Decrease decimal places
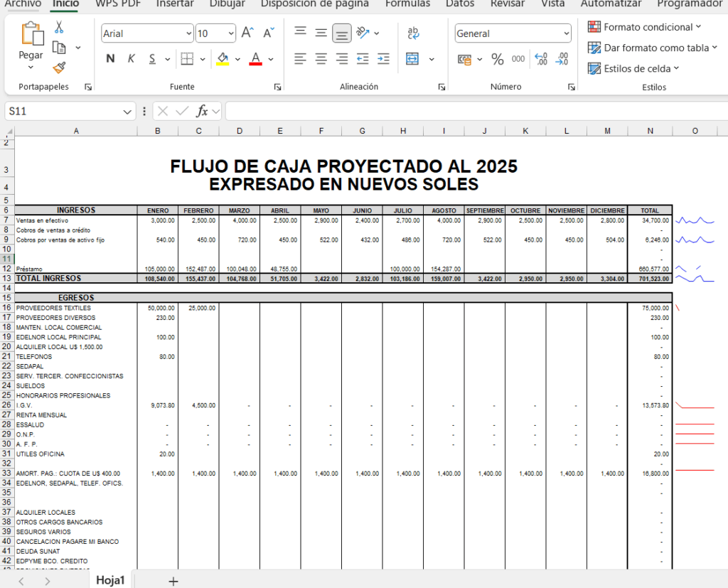This screenshot has width=728, height=588. coord(562,59)
